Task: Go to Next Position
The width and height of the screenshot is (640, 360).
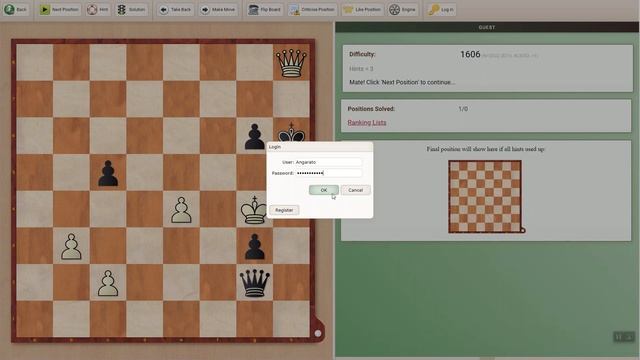Action: coord(60,9)
